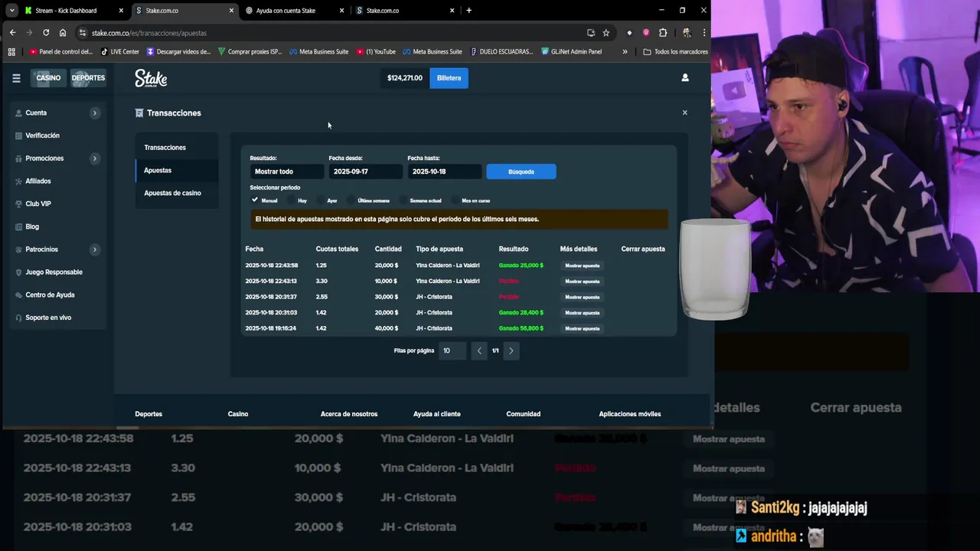Go to previous results page arrow
The image size is (980, 551).
point(479,350)
